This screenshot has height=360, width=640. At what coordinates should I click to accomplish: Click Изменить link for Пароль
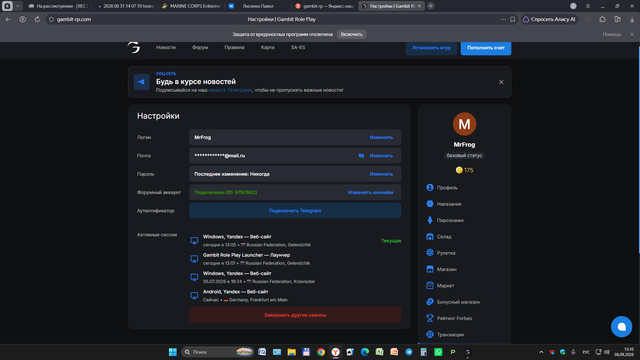(381, 174)
